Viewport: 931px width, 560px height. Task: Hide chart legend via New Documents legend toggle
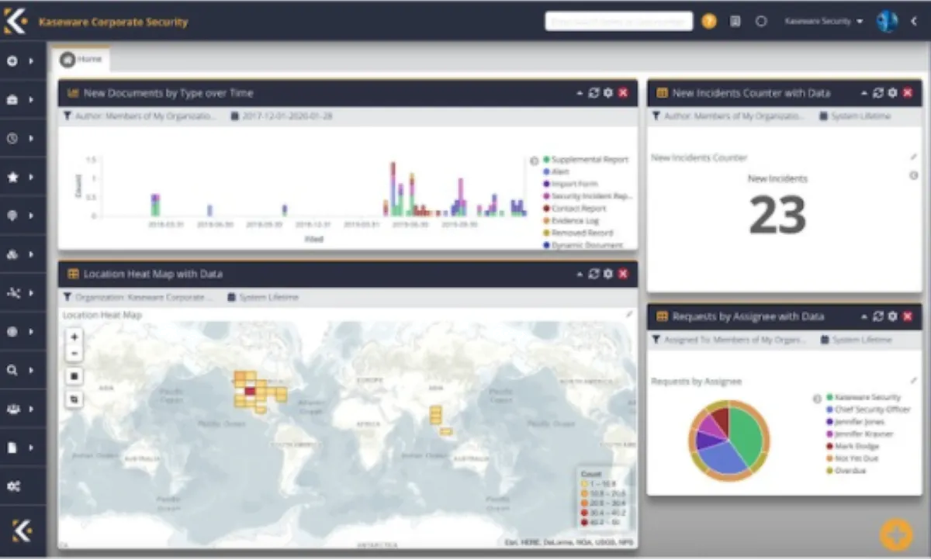point(534,161)
